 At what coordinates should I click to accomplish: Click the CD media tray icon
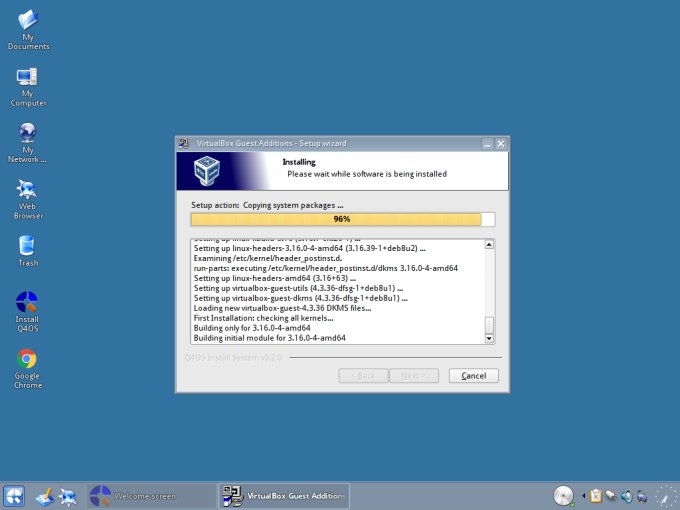click(563, 496)
